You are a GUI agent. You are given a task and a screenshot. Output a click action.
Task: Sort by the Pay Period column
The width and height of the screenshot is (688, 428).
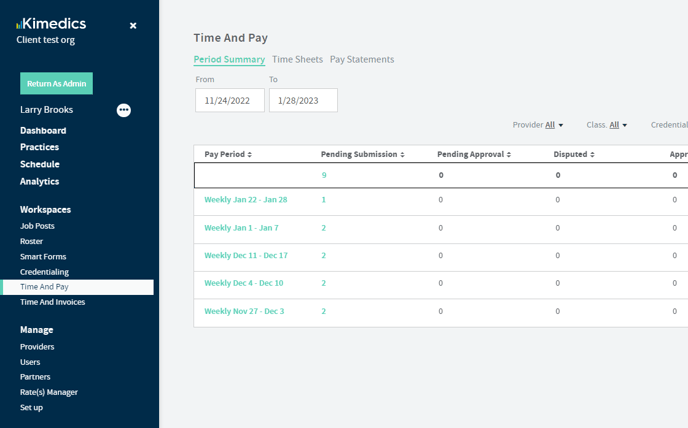pyautogui.click(x=228, y=154)
